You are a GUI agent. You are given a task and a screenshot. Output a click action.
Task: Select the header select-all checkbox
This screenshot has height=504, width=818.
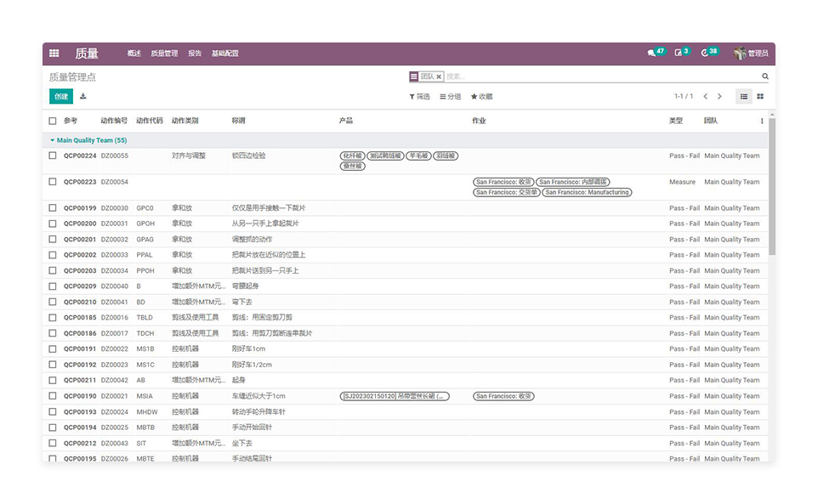[x=53, y=121]
